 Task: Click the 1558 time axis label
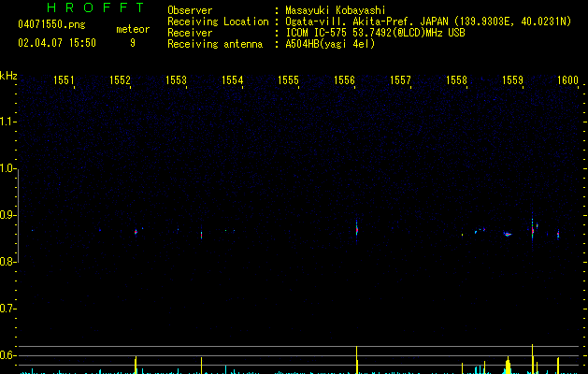point(457,80)
